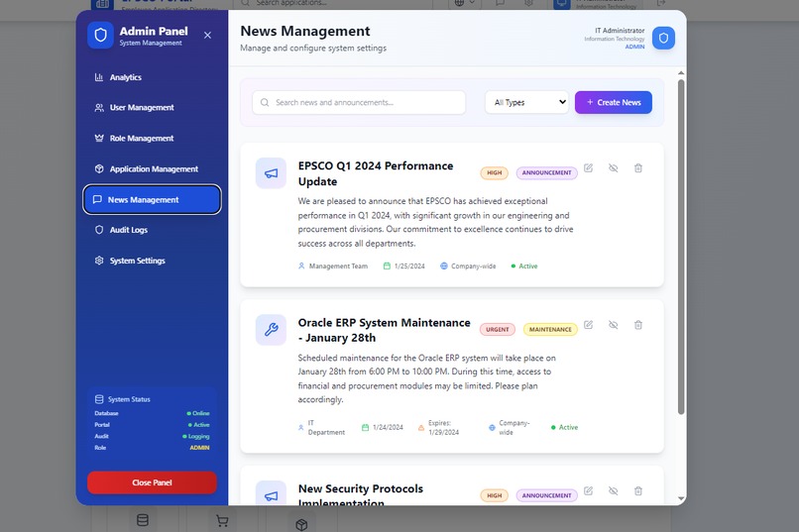Delete the Oracle ERP System Maintenance news
Screen dimensions: 799x532
[x=638, y=325]
